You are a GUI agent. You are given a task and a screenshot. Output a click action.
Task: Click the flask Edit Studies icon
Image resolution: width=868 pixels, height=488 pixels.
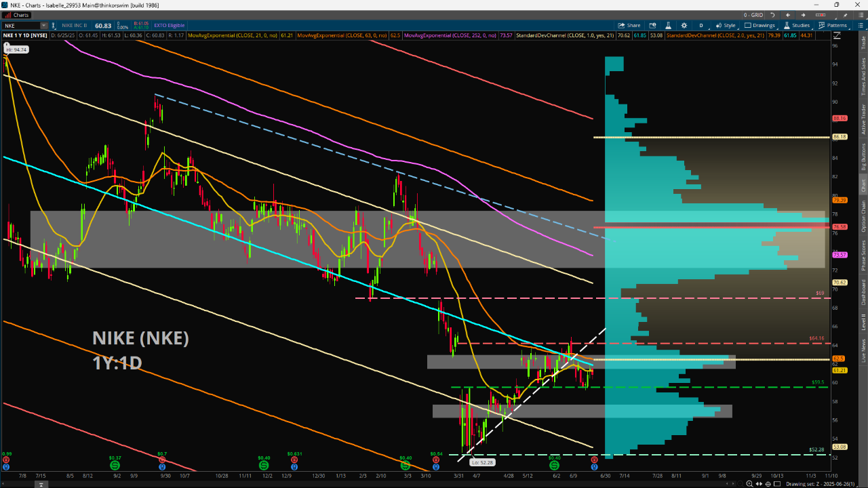(667, 25)
